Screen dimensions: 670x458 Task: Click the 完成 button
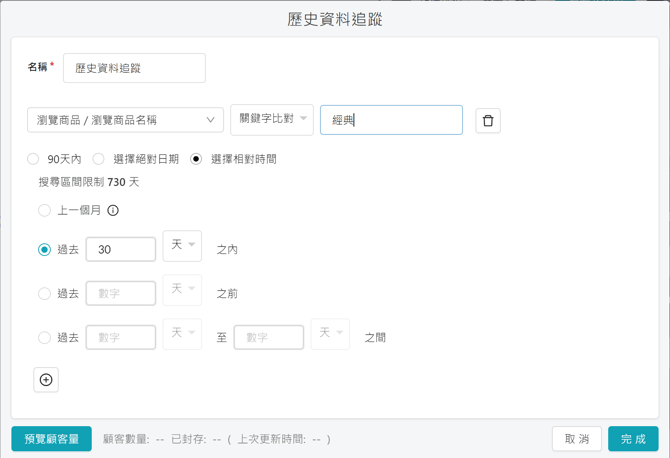tap(633, 439)
